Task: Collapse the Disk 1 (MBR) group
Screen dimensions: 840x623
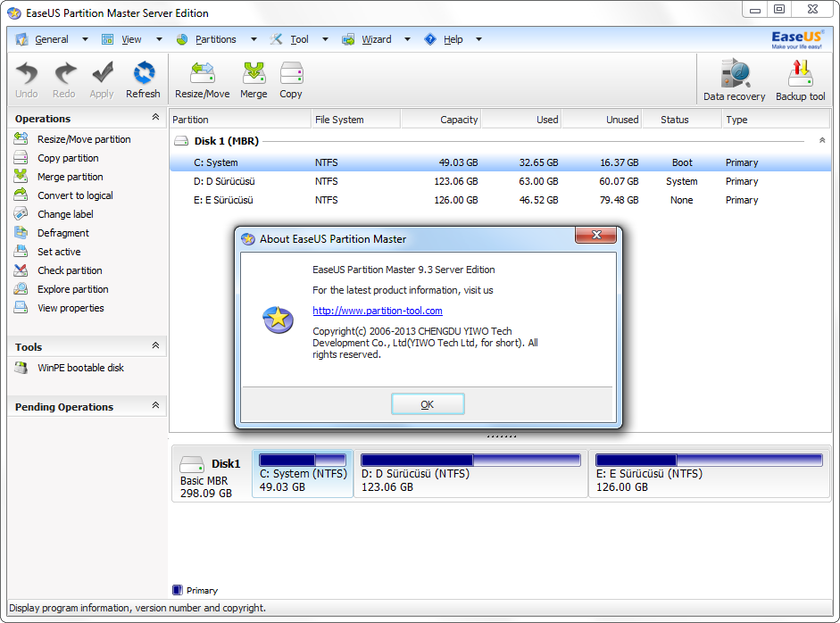Action: pos(822,140)
